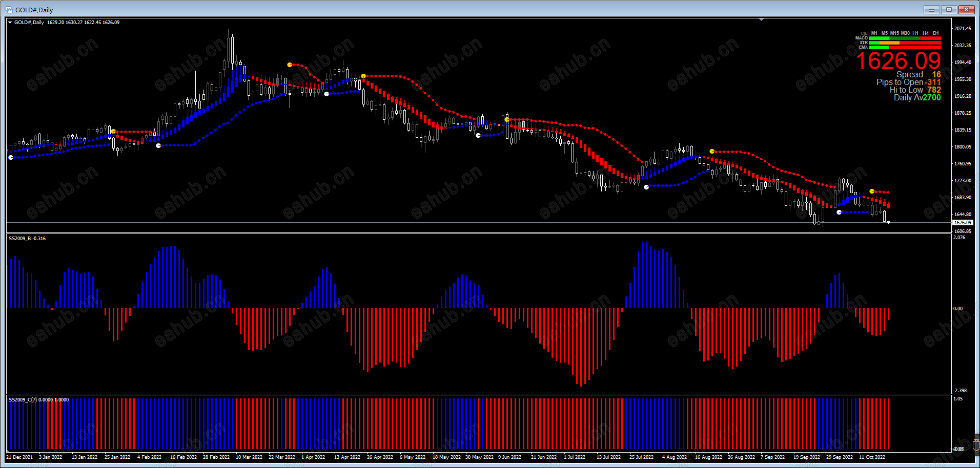Viewport: 980px width, 468px height.
Task: Click the M1 timeframe column header
Action: click(x=874, y=33)
